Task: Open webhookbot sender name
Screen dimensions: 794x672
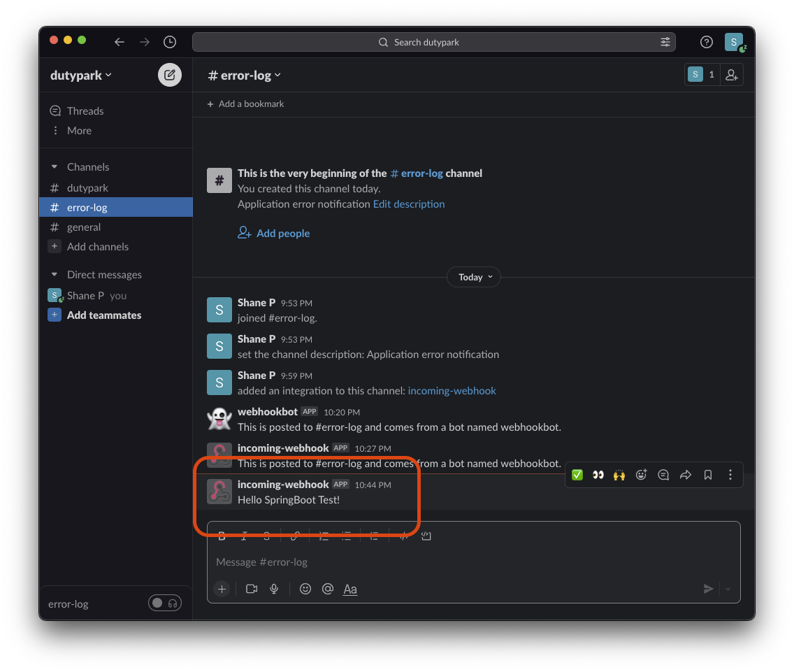Action: [x=268, y=412]
